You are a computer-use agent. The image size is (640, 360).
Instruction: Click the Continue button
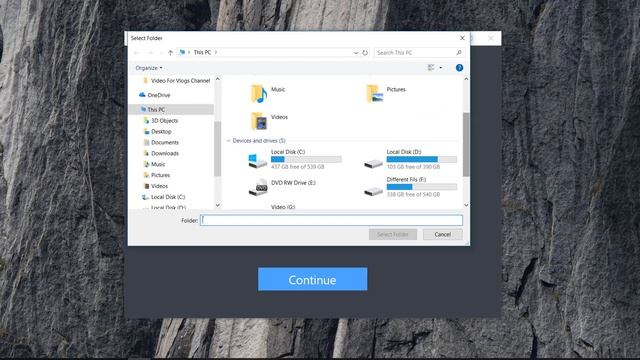(312, 279)
